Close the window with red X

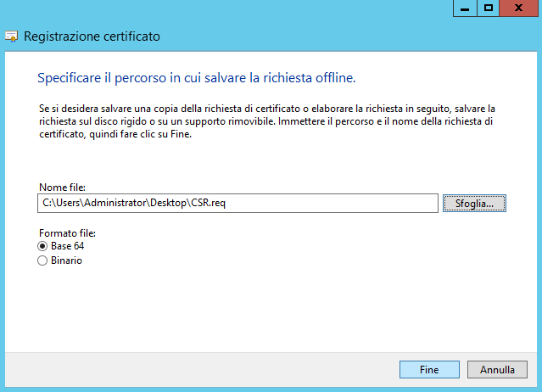tap(520, 8)
